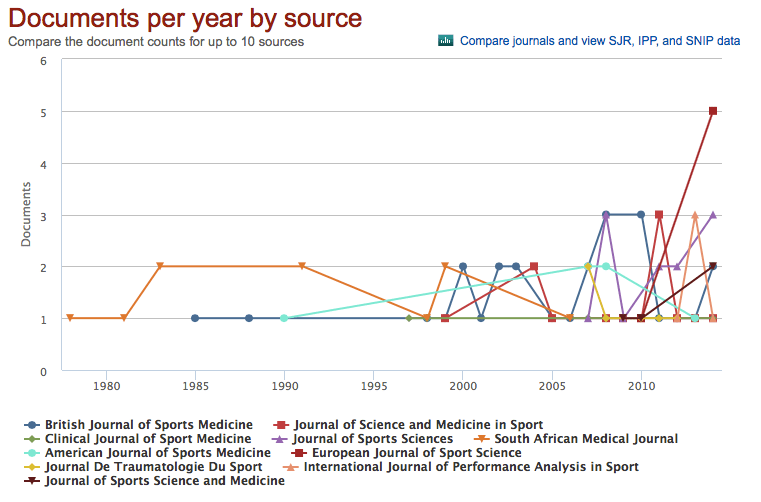Click the purple triangle Journal of Sports Sciences legend marker
Image resolution: width=761 pixels, height=502 pixels.
pos(281,438)
